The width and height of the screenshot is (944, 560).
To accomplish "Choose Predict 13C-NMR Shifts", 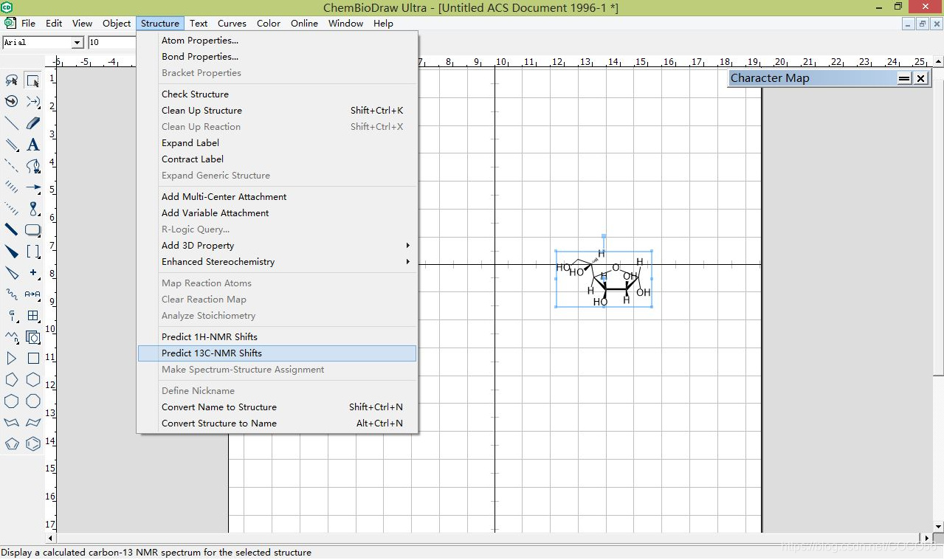I will (278, 353).
